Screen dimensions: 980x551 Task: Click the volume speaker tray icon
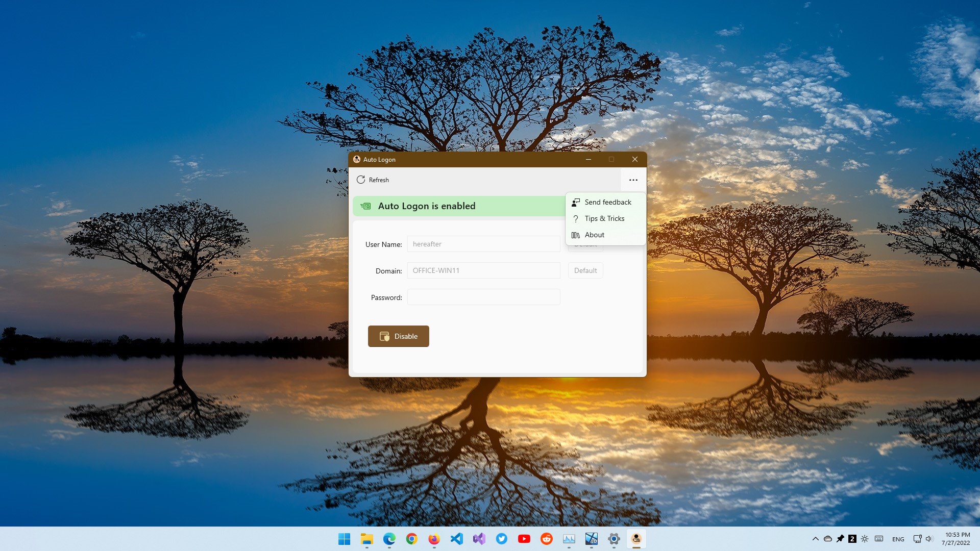(929, 539)
